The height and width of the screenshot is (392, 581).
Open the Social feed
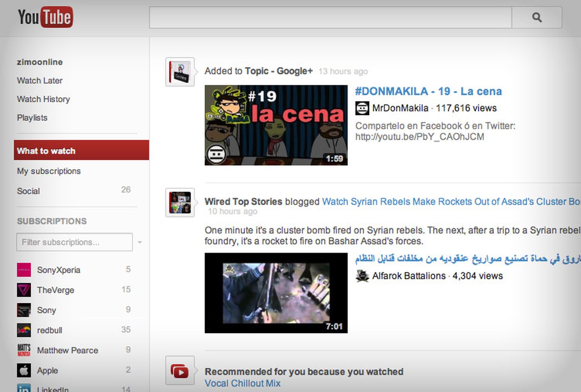[28, 191]
